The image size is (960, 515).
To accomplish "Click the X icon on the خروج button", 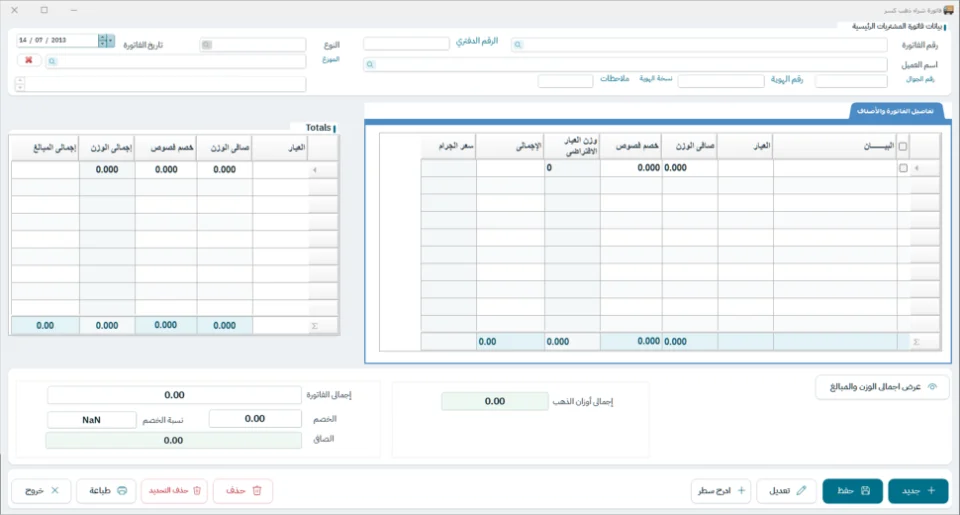I will pos(55,491).
